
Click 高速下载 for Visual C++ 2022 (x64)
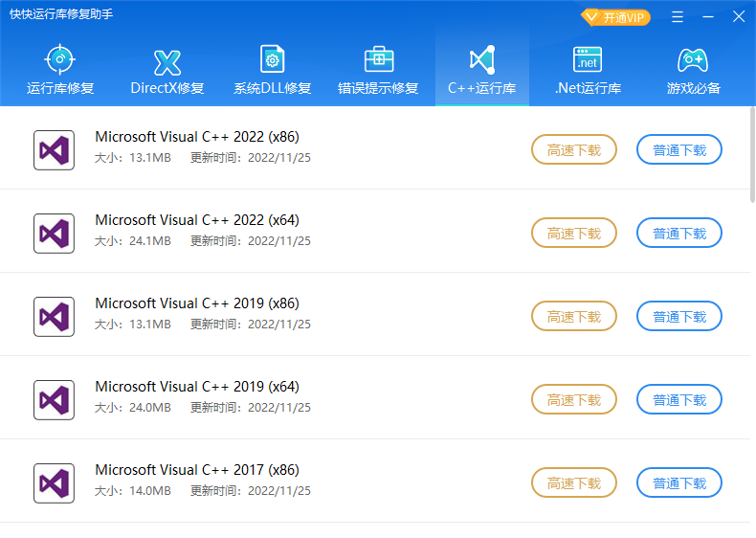(x=574, y=234)
